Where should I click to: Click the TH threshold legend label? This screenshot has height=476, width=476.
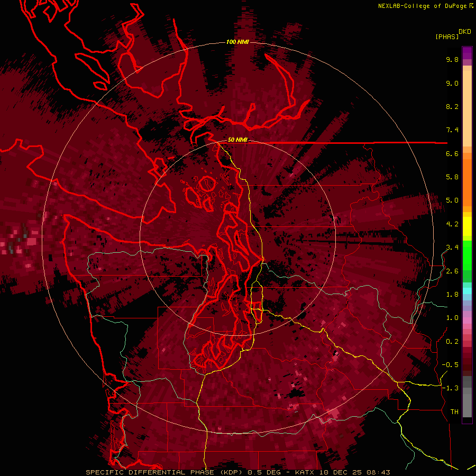tap(454, 412)
